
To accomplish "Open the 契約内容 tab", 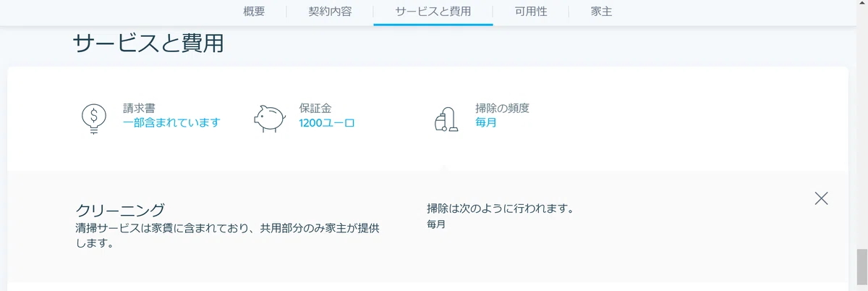I will pos(330,12).
